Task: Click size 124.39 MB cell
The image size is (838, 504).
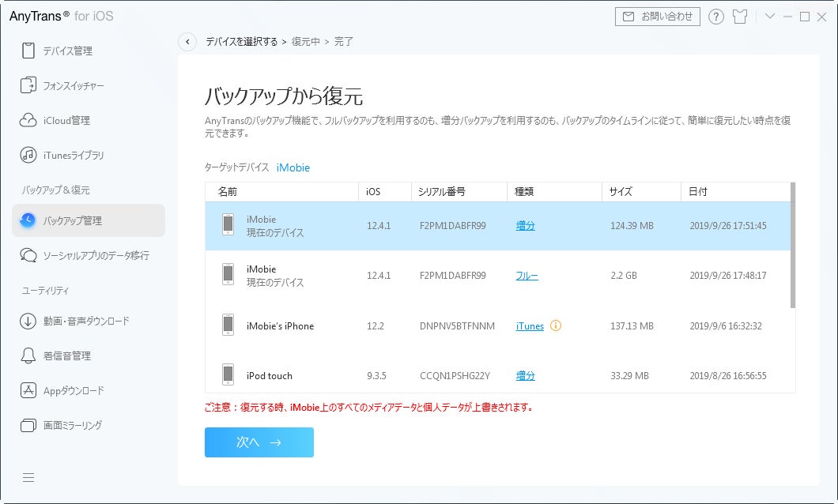Action: 632,226
